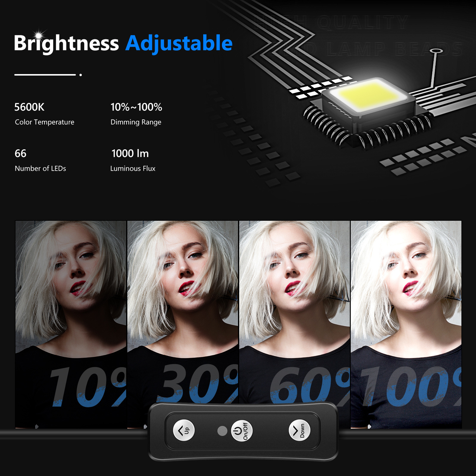Click the "1000 lm" value

coord(130,154)
